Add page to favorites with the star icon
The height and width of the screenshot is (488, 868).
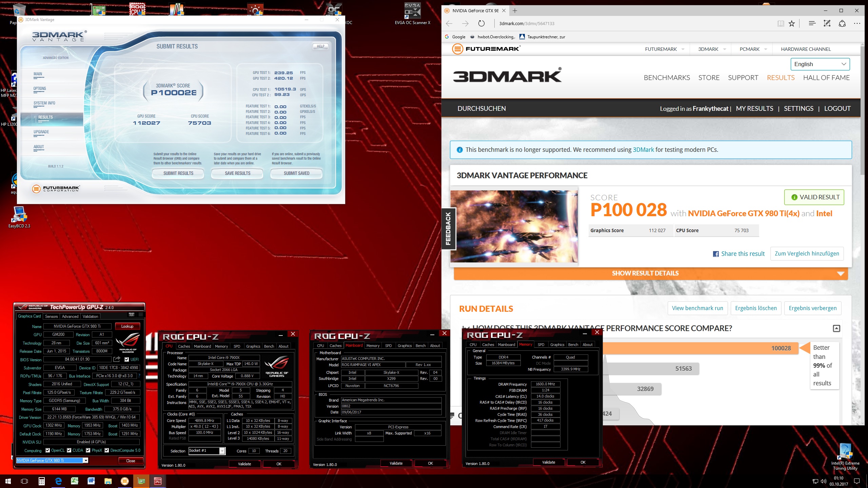point(791,23)
